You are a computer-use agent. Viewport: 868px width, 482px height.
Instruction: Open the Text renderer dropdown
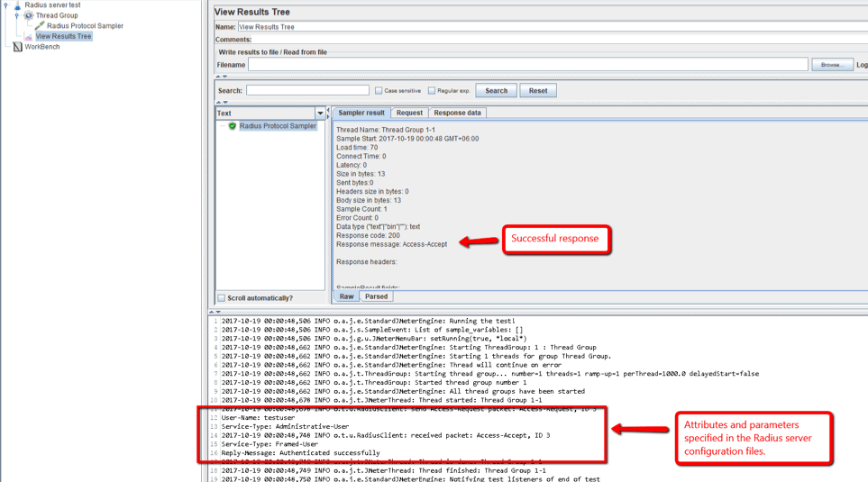(320, 113)
